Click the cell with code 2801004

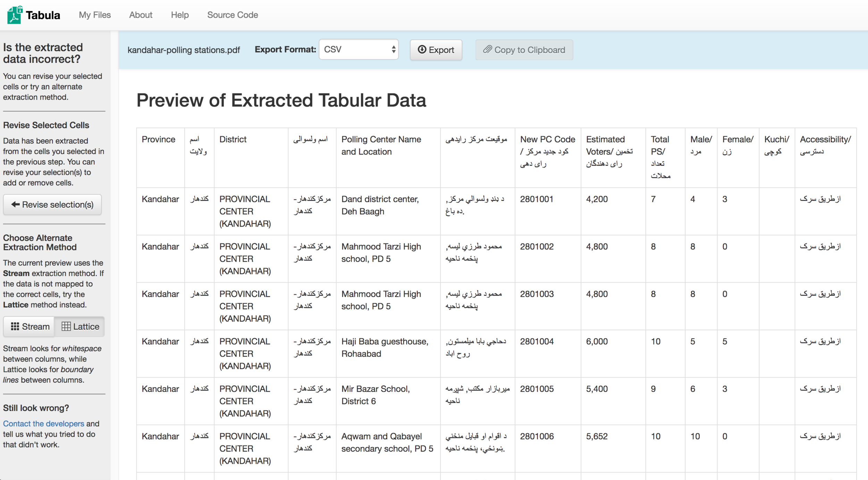point(548,354)
